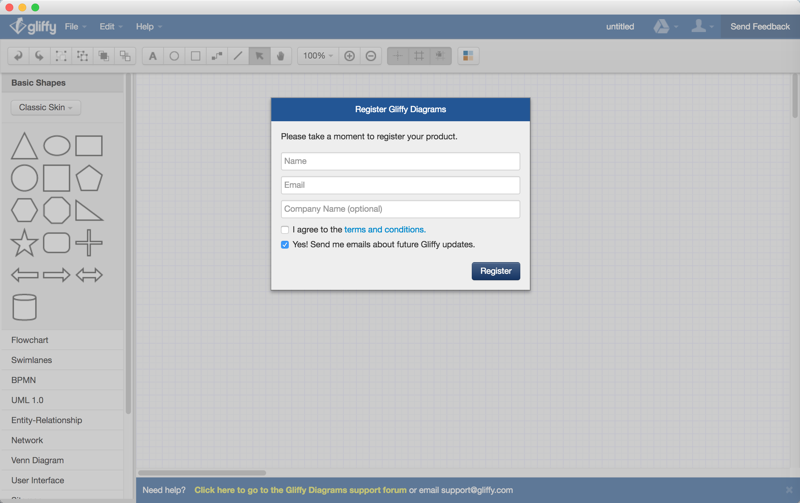Viewport: 800px width, 503px height.
Task: Pick the triangle shape
Action: coord(24,146)
